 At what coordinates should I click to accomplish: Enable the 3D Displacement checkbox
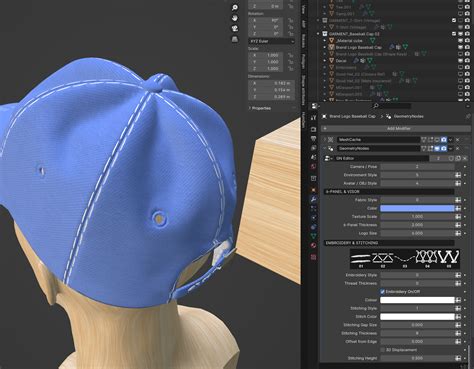383,350
